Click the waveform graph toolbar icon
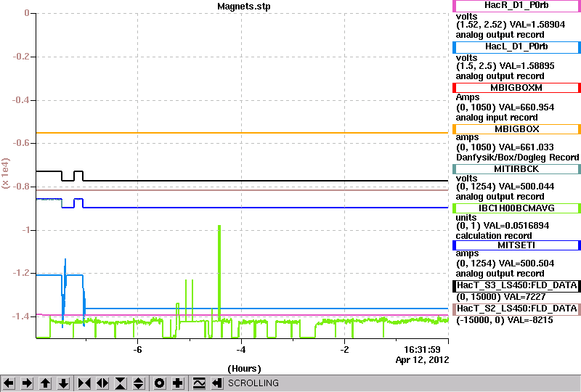The image size is (581, 392). click(199, 383)
